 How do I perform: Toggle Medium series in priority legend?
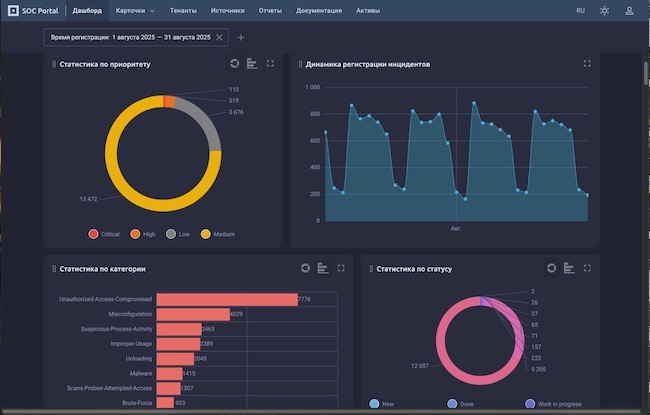(x=217, y=234)
